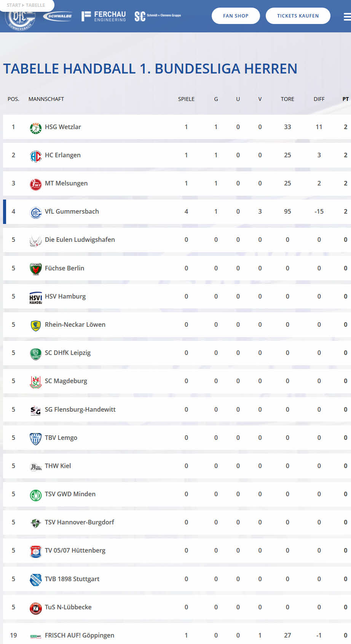Click the Schmidt + Clemens Gruppe logo
The height and width of the screenshot is (644, 351).
[x=158, y=16]
